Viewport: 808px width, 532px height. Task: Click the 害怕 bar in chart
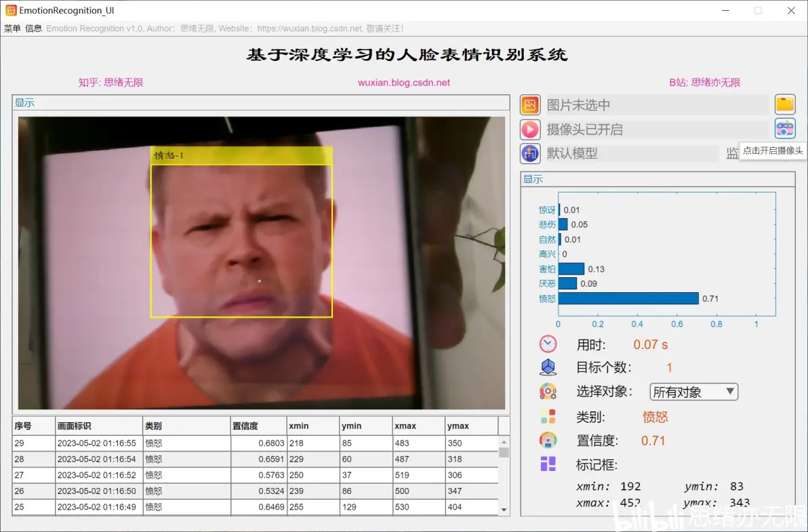pos(571,269)
